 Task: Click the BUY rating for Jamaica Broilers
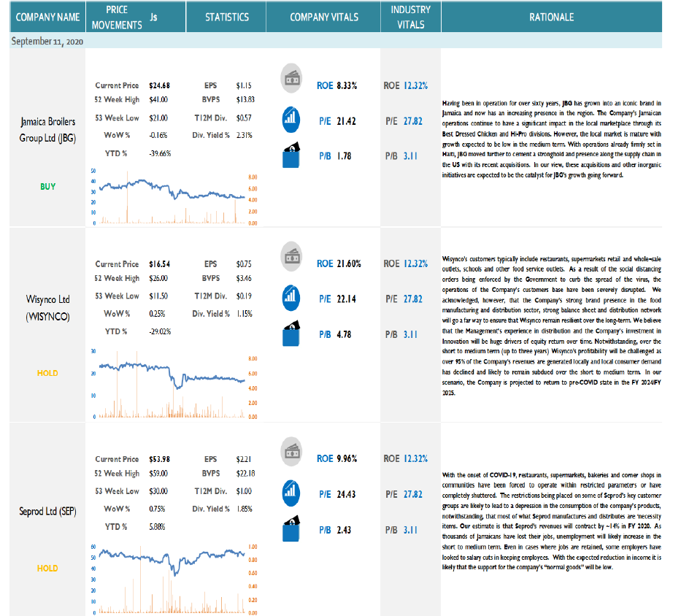[47, 186]
